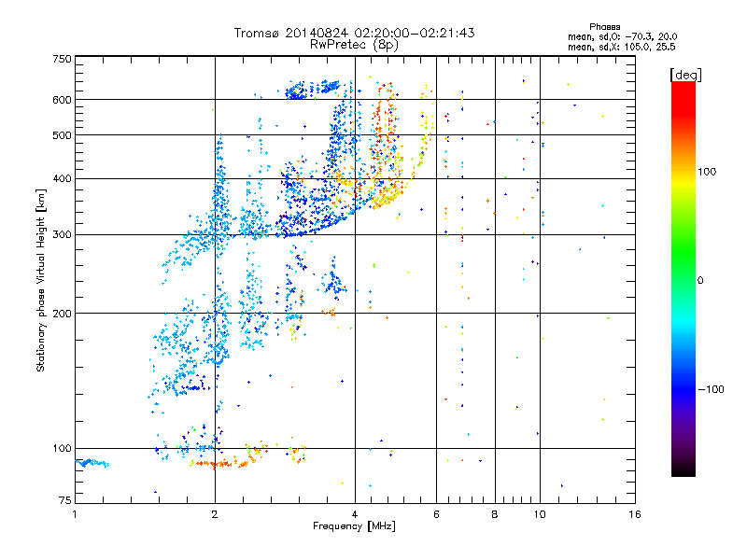
Task: Click the "mean, sd,X: 105.0, 25.5" statistic
Action: 621,47
